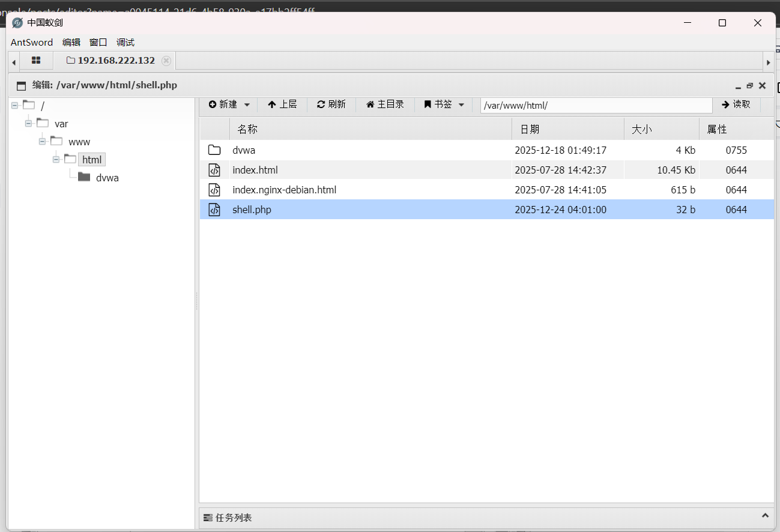Expand the 任务列表 panel arrow
The width and height of the screenshot is (780, 532).
765,516
